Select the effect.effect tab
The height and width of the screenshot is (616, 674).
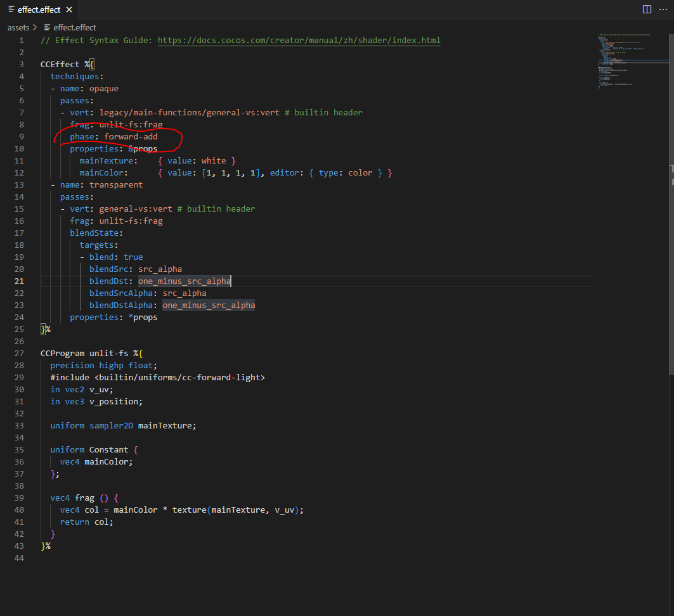tap(39, 10)
